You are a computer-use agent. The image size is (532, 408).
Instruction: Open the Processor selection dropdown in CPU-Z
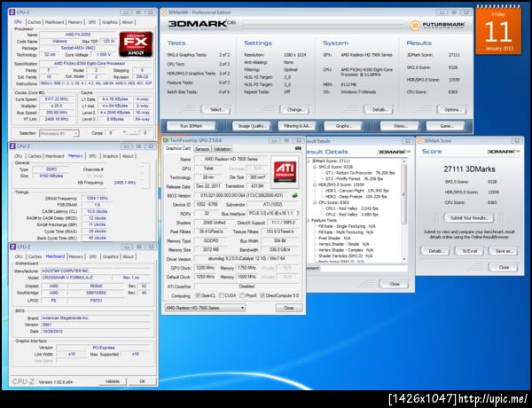(x=59, y=133)
